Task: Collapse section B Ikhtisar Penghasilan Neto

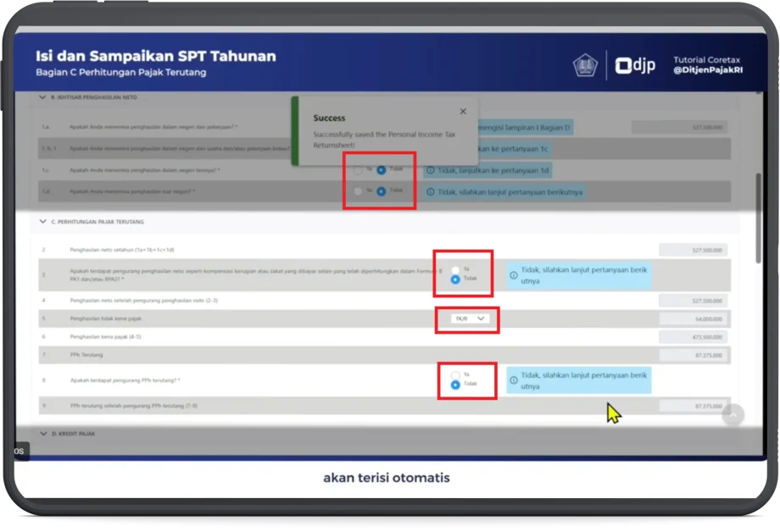Action: (43, 98)
